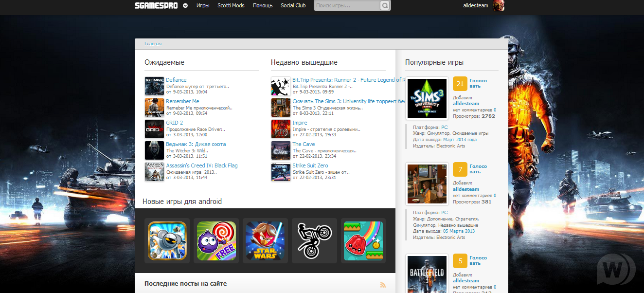Image resolution: width=644 pixels, height=293 pixels.
Task: Open The Cave game link
Action: tap(304, 144)
